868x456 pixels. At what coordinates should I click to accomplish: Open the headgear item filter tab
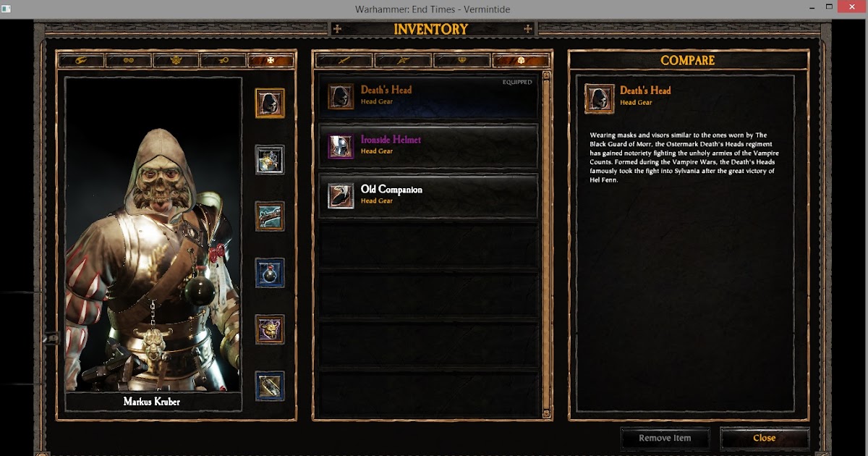520,61
